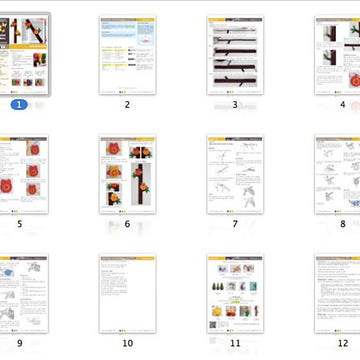This screenshot has height=360, width=360.
Task: Select page 8 thumbnail
Action: point(337,174)
